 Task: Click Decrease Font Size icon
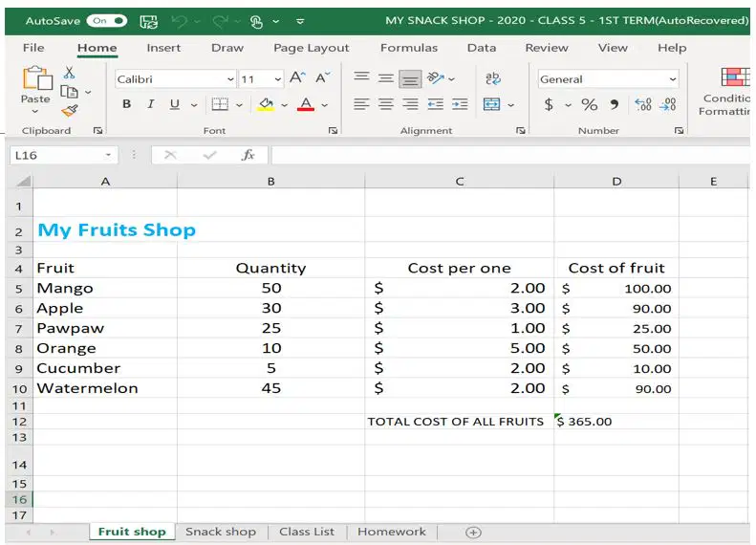322,77
